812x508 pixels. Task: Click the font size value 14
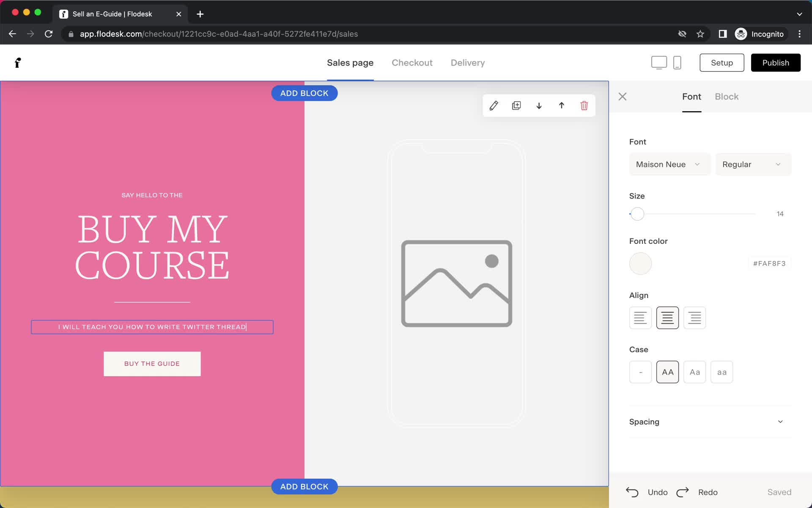pyautogui.click(x=780, y=214)
